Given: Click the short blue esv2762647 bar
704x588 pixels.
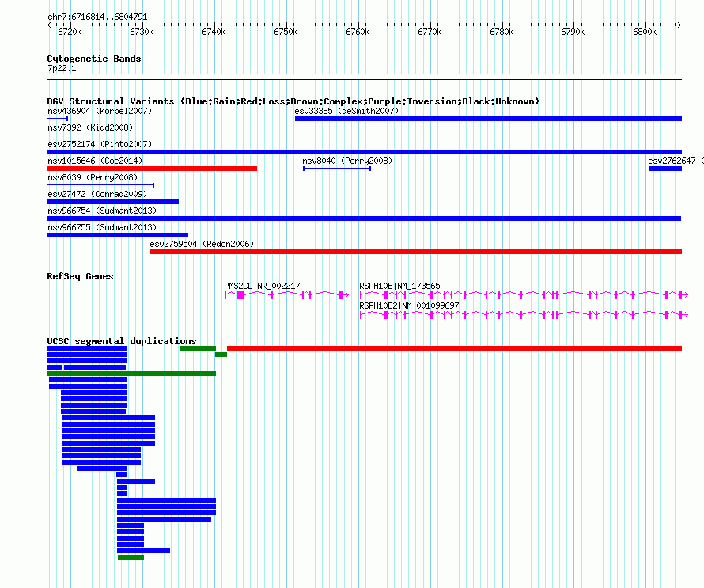Looking at the screenshot, I should [x=665, y=169].
